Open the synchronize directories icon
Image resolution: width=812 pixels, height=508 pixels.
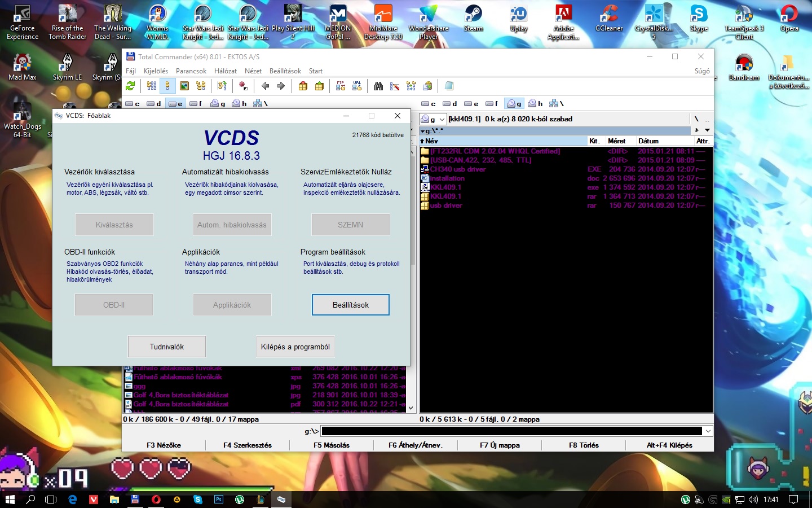(411, 86)
